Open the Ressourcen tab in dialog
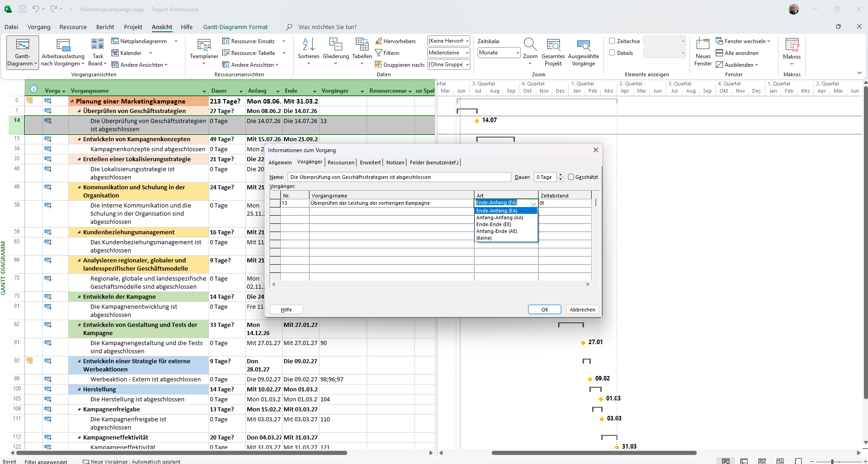Screen dimensions: 868x464 tap(341, 163)
